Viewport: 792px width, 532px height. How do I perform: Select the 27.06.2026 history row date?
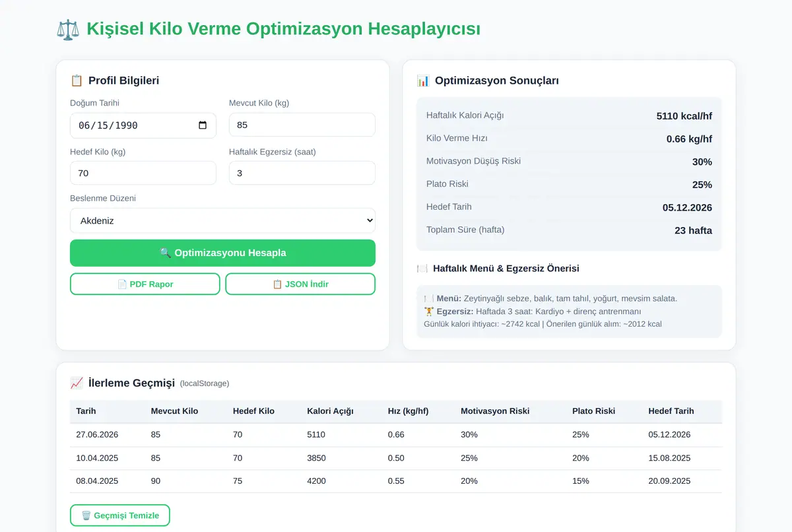coord(97,434)
